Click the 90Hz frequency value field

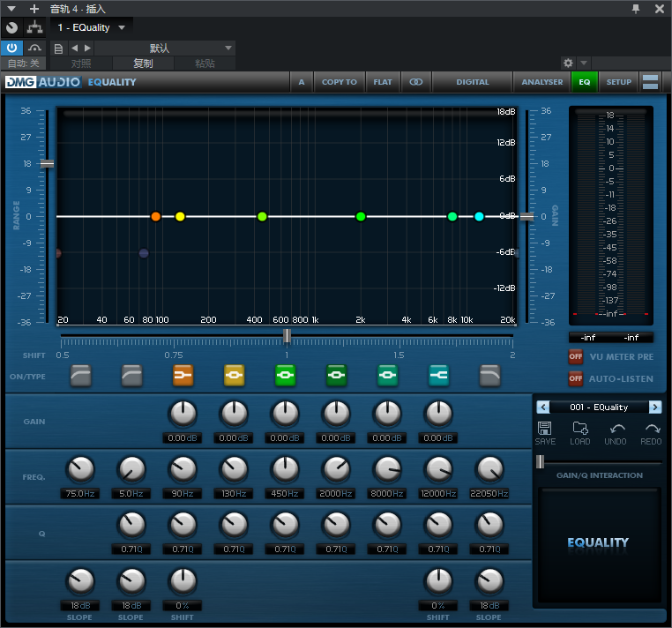[x=183, y=493]
